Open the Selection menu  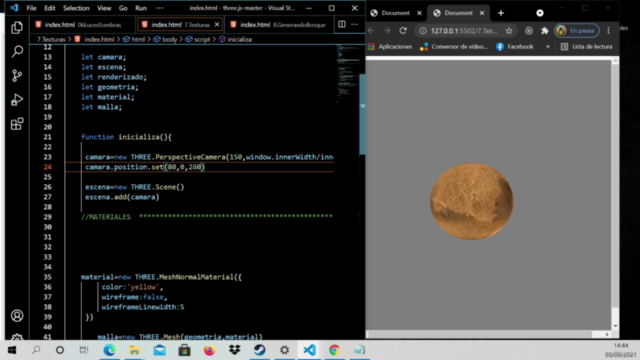[x=76, y=8]
